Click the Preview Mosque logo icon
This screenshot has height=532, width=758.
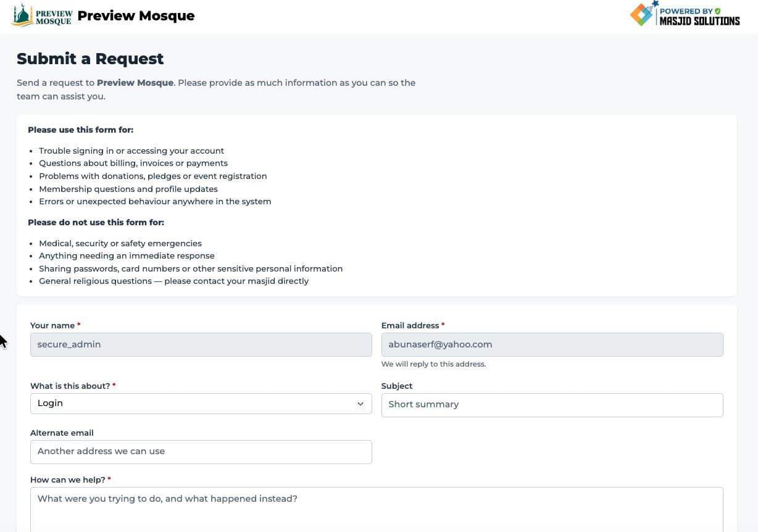[x=42, y=15]
